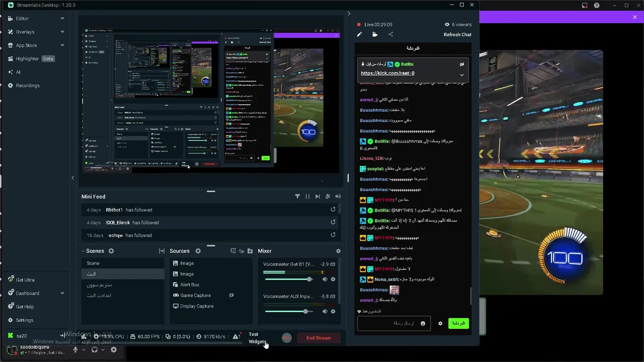Open Voicemeeter Out B1 source settings

click(x=333, y=279)
